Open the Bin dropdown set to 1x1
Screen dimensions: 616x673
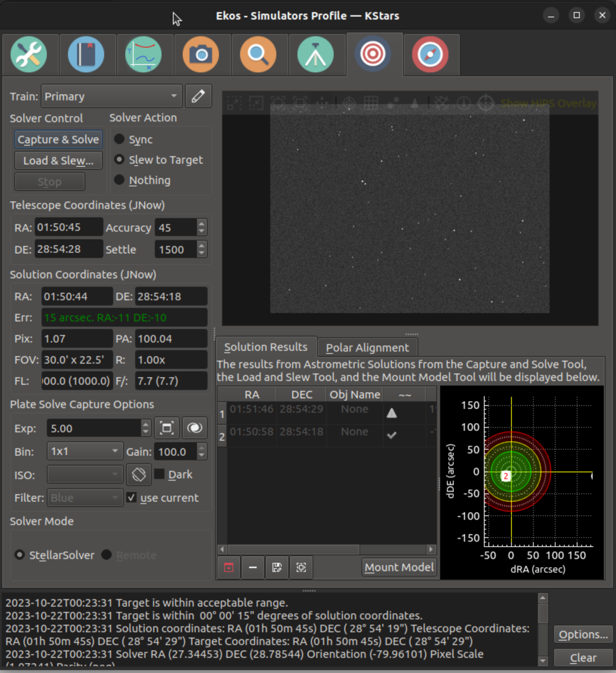[x=85, y=451]
